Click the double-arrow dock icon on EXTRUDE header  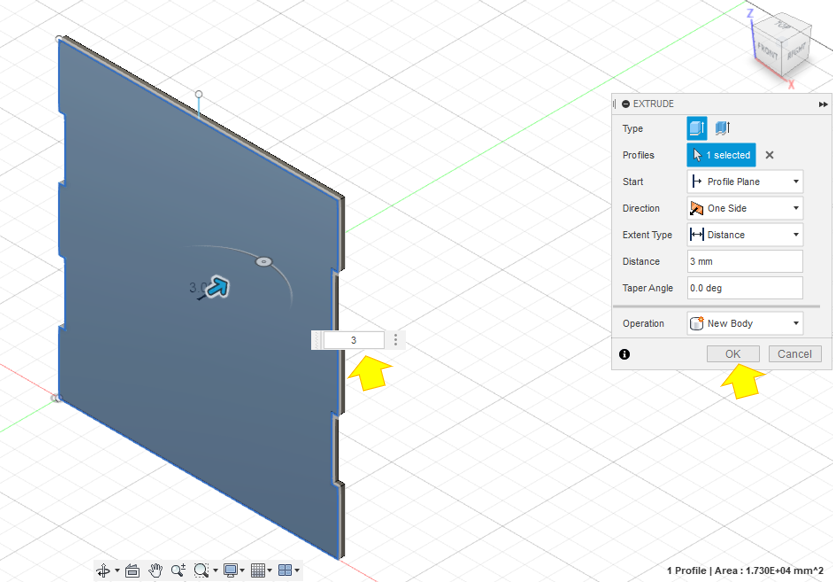pyautogui.click(x=823, y=104)
